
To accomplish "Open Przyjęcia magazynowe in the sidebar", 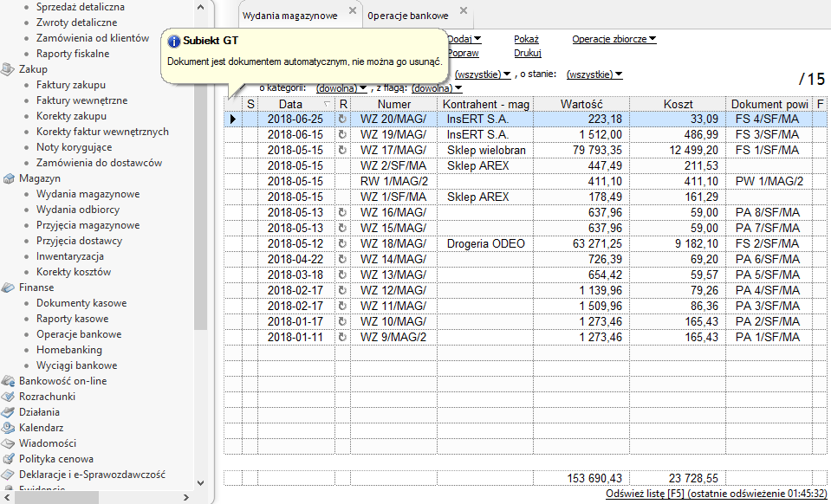I will (x=88, y=225).
